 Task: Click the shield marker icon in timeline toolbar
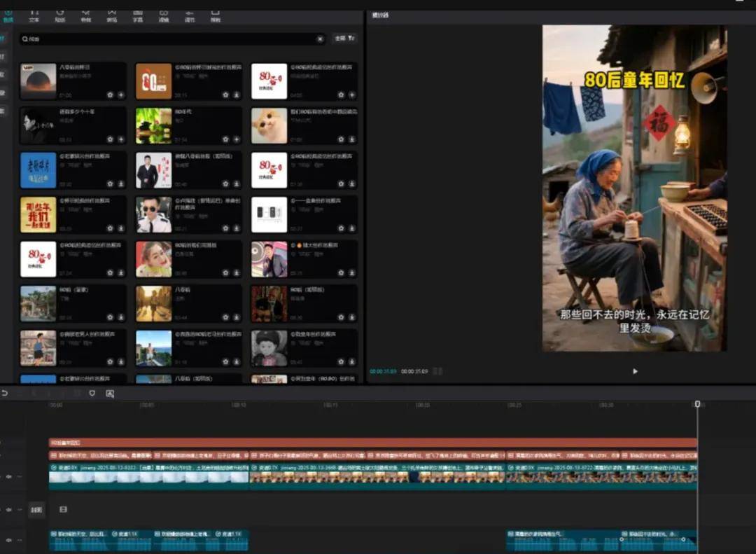[x=92, y=394]
